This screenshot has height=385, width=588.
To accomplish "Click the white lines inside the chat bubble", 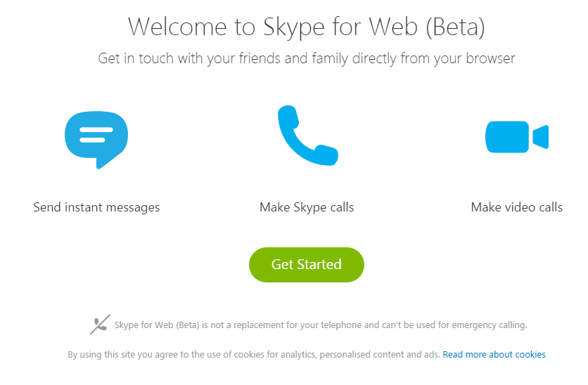I will [96, 135].
